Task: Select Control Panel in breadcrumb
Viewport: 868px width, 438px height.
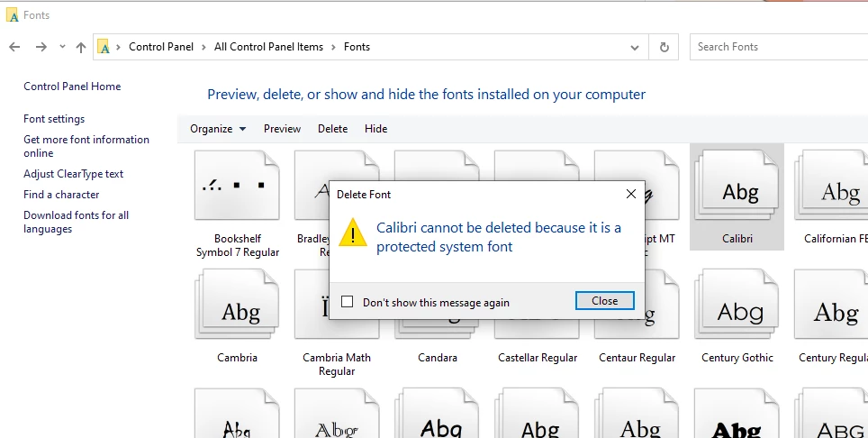Action: (x=161, y=47)
